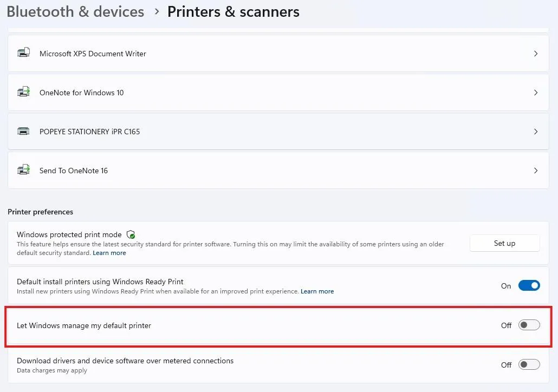Select OneNote for Windows 10 label
Viewport: 558px width, 392px height.
[81, 93]
